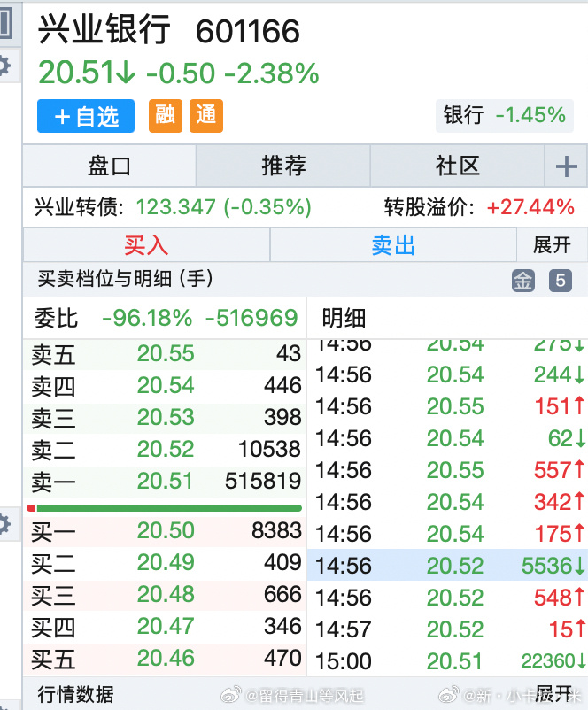588x710 pixels.
Task: Switch to the 推荐 tab
Action: pos(283,166)
